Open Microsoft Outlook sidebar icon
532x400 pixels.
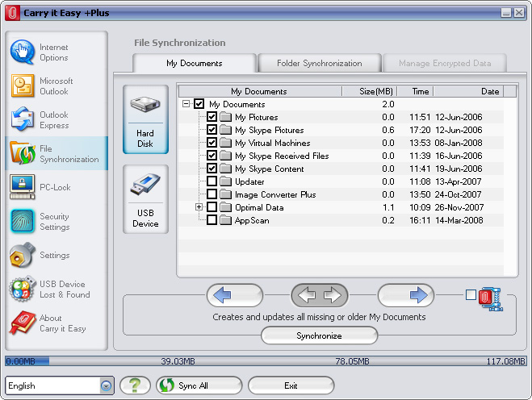(23, 85)
